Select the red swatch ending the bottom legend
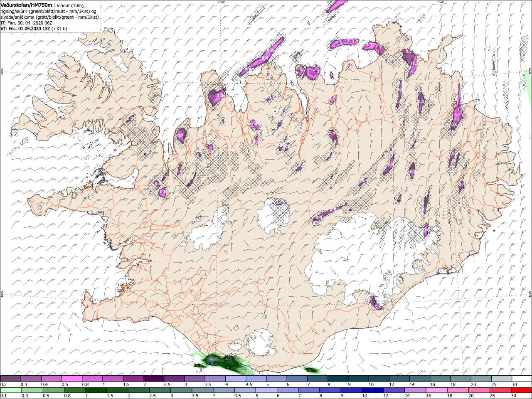 (521, 390)
